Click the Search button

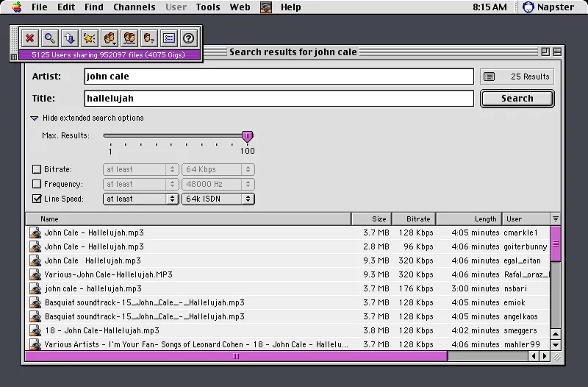click(x=517, y=99)
